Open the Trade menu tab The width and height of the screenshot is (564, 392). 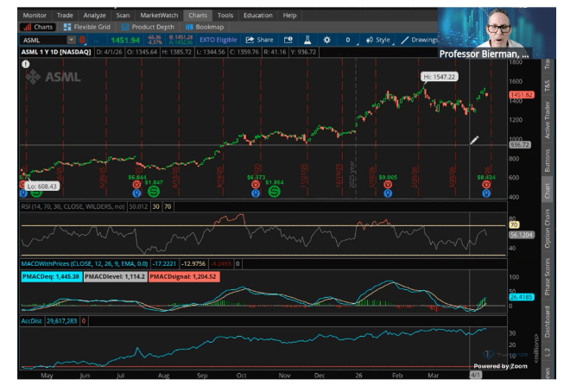pos(65,16)
